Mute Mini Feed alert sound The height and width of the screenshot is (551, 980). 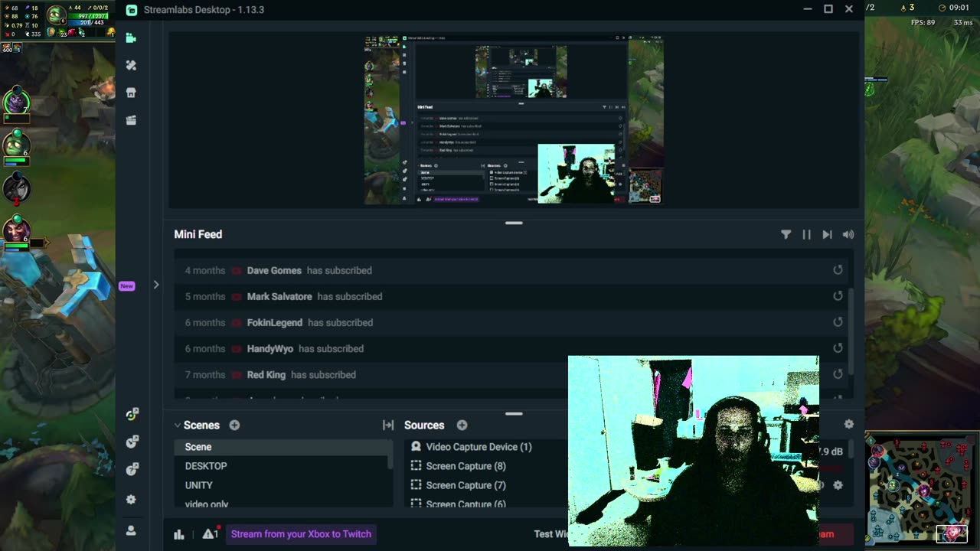848,234
